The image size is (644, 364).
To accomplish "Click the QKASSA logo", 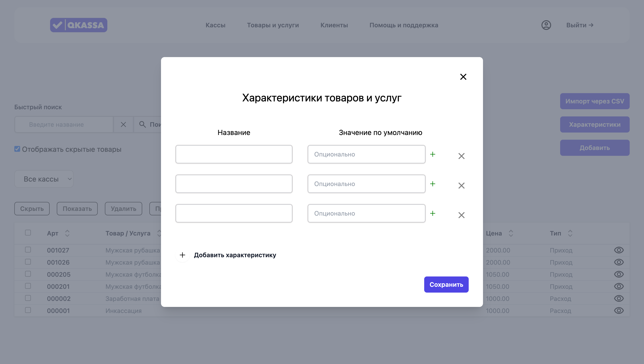I will coord(78,25).
